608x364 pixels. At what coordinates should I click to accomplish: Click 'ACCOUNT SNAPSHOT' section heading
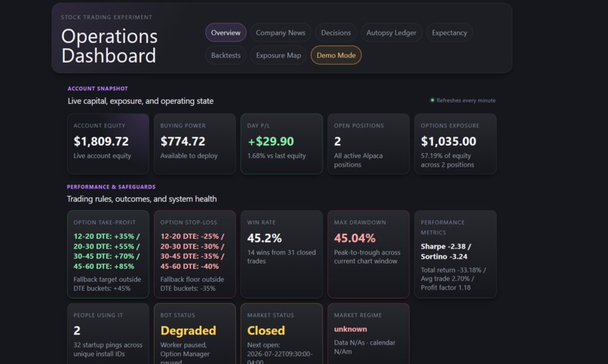98,89
